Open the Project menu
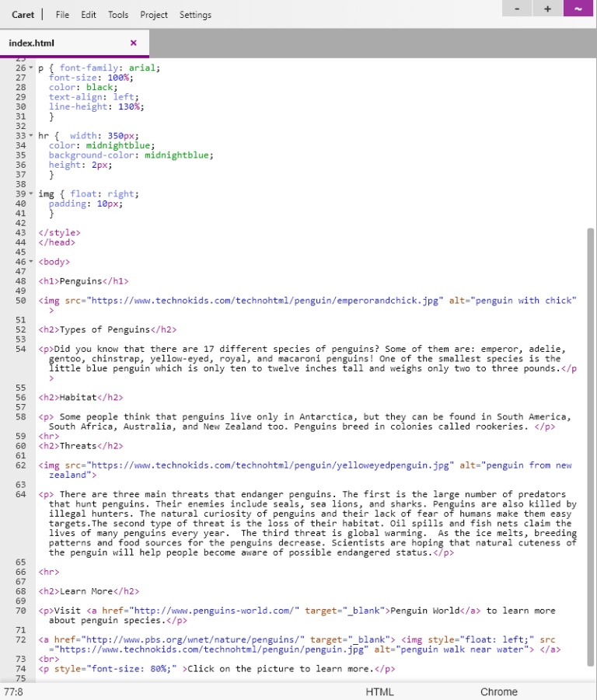Viewport: 597px width, 700px height. tap(154, 15)
